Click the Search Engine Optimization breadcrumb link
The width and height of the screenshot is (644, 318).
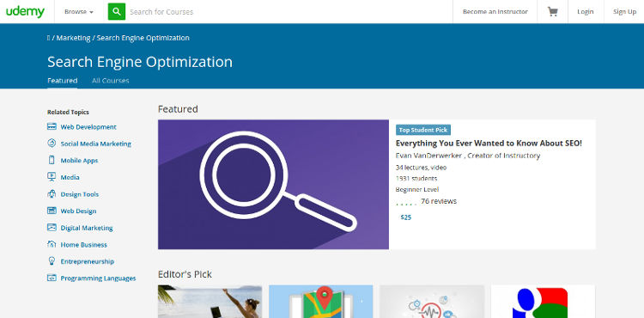tap(143, 38)
